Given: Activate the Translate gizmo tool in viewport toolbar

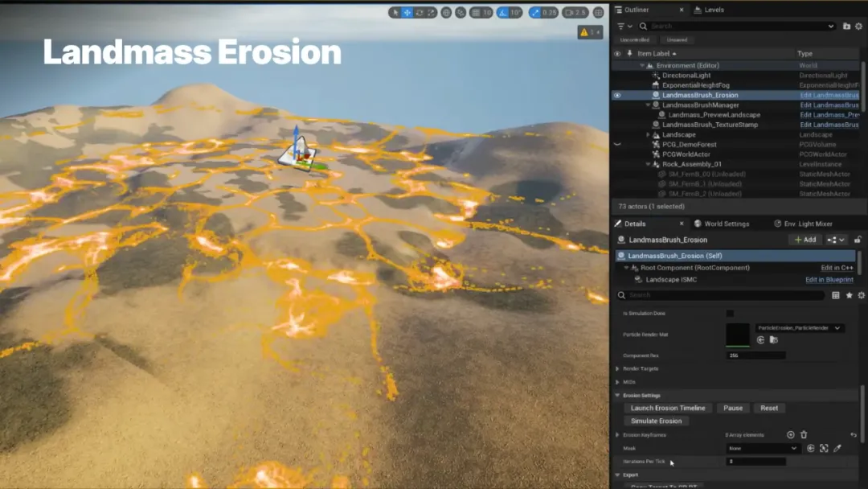Looking at the screenshot, I should click(407, 12).
